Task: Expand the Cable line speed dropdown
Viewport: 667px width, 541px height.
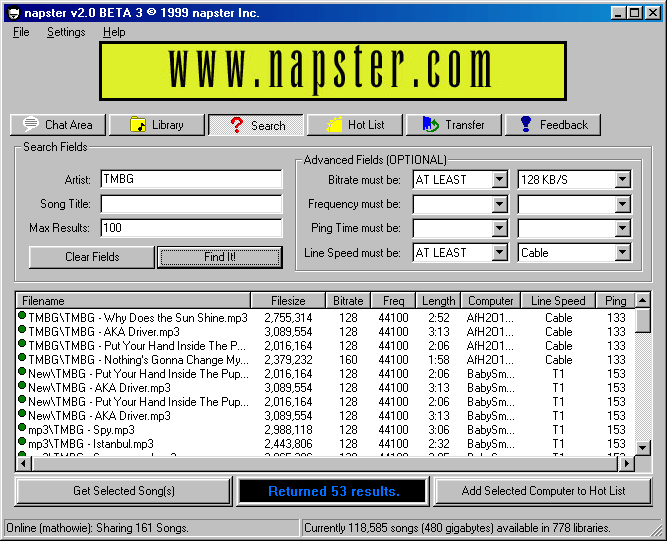Action: click(622, 253)
